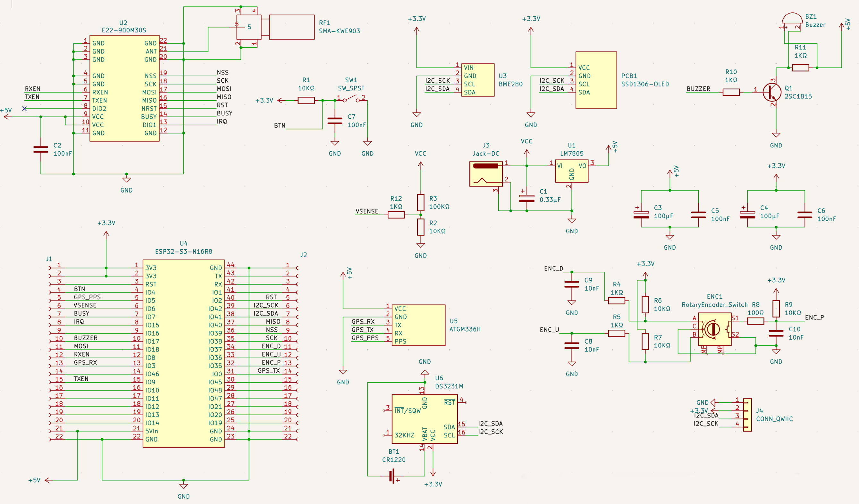Click the RotaryEncoder_Switch ENC1 symbol

click(715, 330)
